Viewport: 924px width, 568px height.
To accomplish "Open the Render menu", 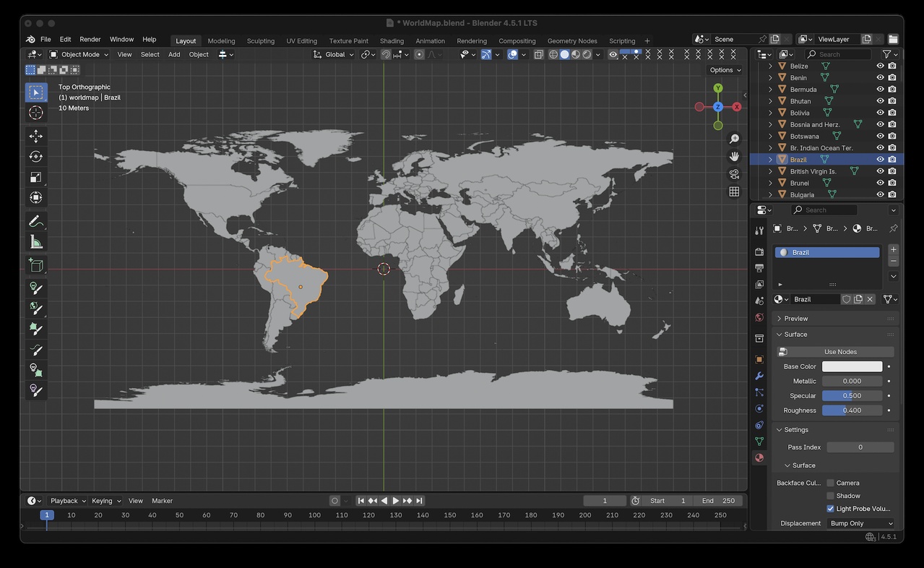I will (90, 40).
